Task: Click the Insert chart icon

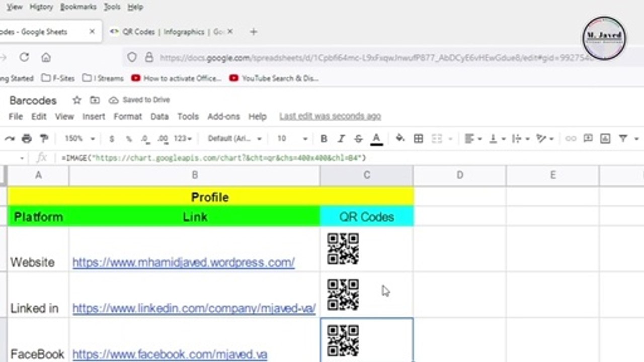Action: [605, 138]
